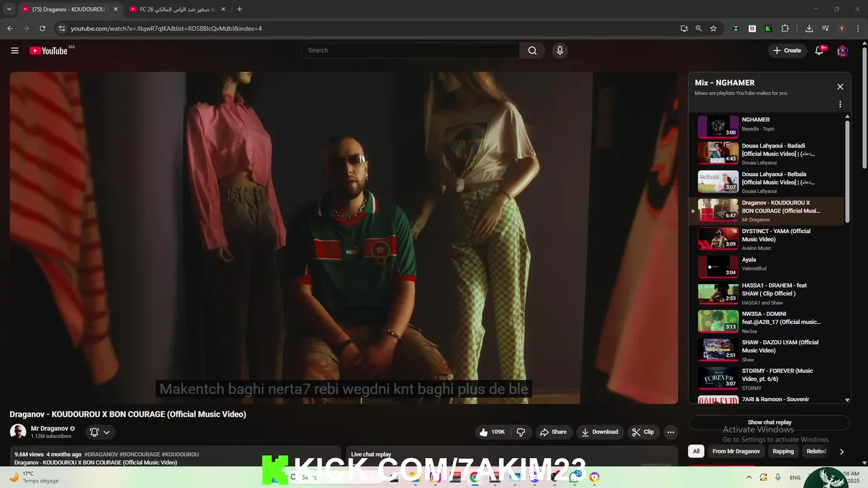Screen dimensions: 868x488
Task: Focus the YouTube search field
Action: [x=410, y=50]
